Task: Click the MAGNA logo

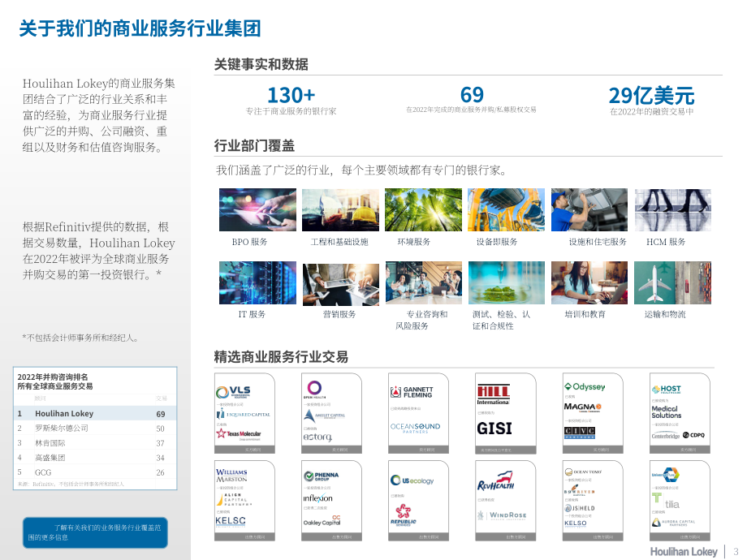Action: 583,407
